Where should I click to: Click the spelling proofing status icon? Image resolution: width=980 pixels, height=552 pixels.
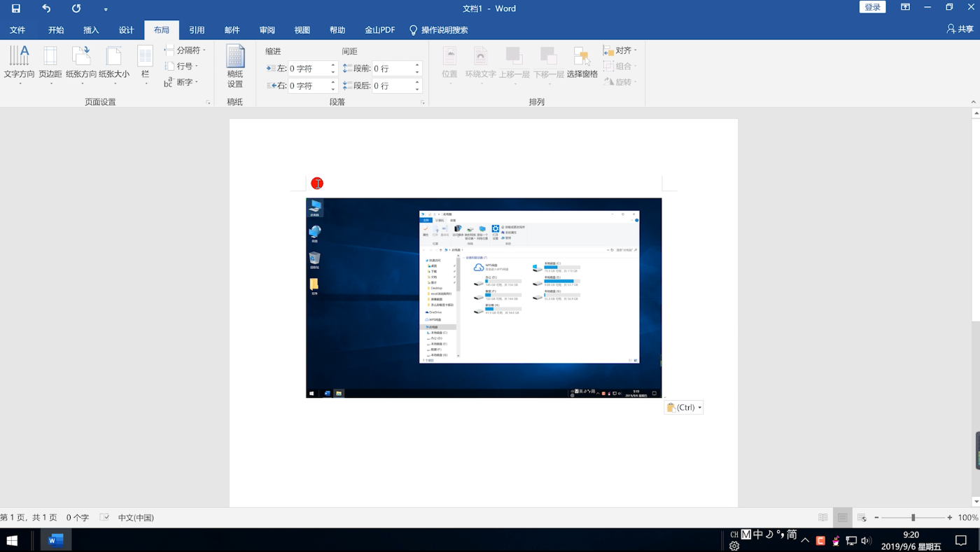click(x=104, y=518)
